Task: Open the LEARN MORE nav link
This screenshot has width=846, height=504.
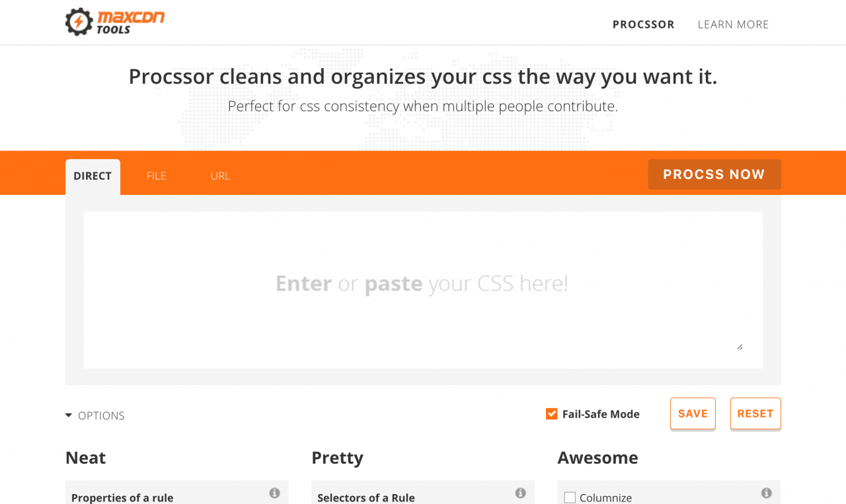Action: coord(733,24)
